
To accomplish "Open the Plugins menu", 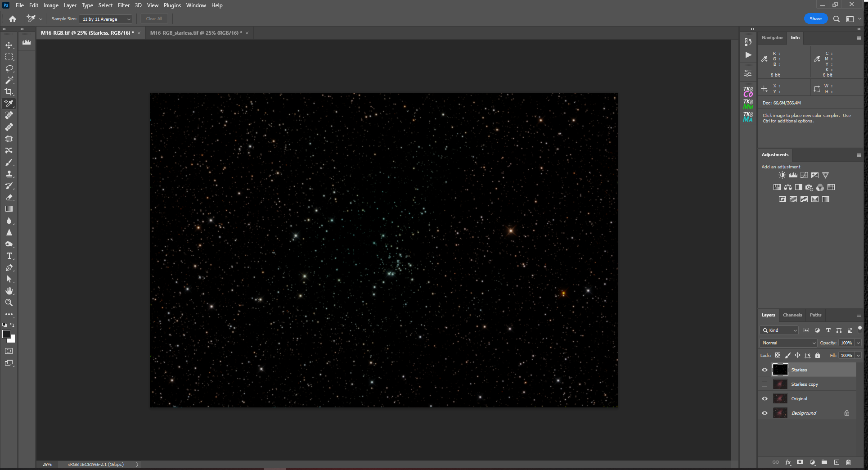I will pyautogui.click(x=172, y=5).
